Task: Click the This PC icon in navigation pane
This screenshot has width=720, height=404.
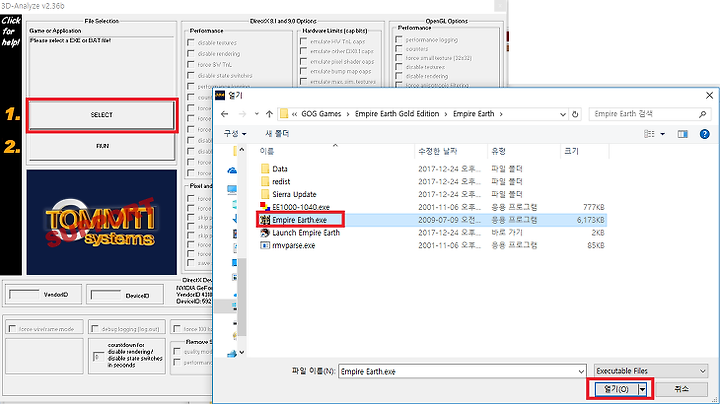Action: tap(232, 189)
